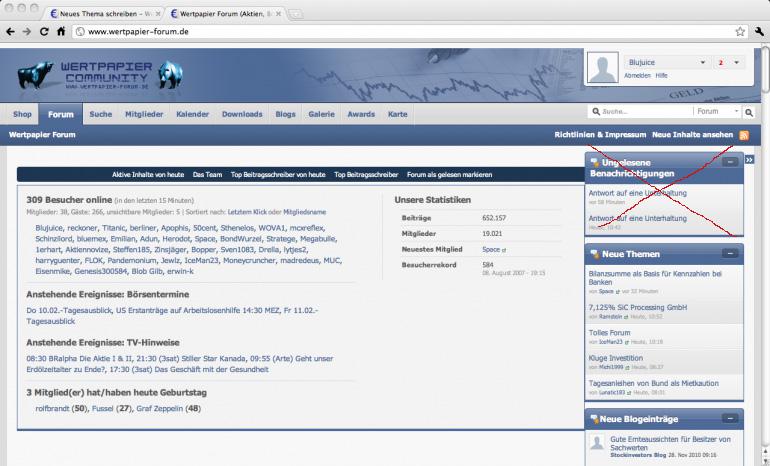Go back with the browser arrow

point(10,31)
